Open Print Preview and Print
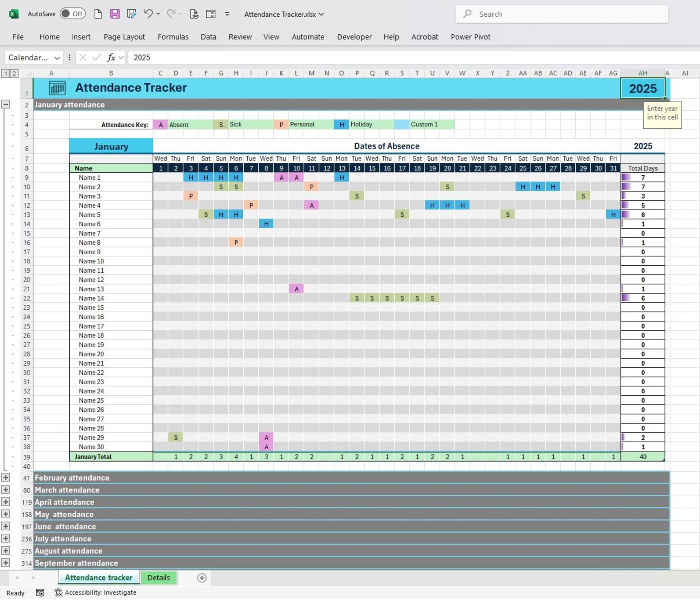 194,14
